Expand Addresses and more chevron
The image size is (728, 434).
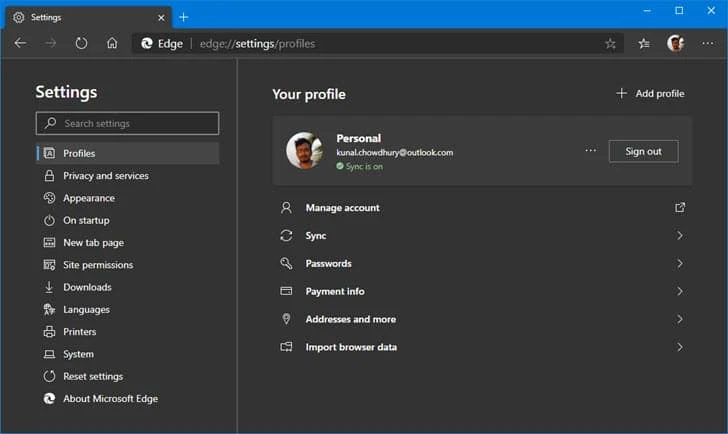pos(680,319)
